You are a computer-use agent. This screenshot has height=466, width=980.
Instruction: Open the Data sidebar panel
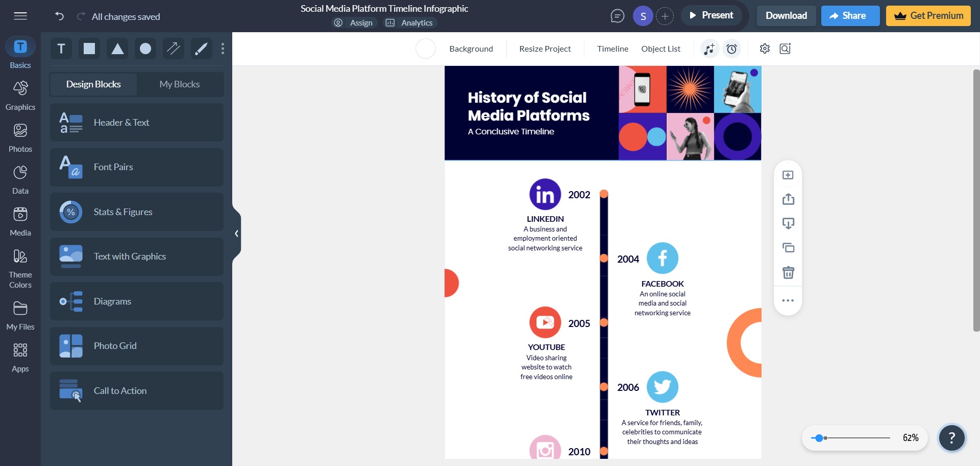click(x=20, y=179)
